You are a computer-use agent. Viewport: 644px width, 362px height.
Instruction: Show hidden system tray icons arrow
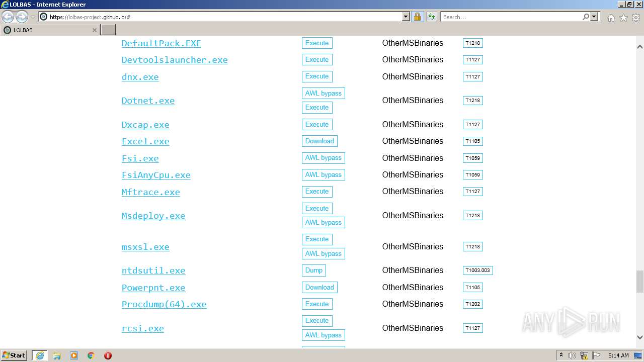point(561,355)
